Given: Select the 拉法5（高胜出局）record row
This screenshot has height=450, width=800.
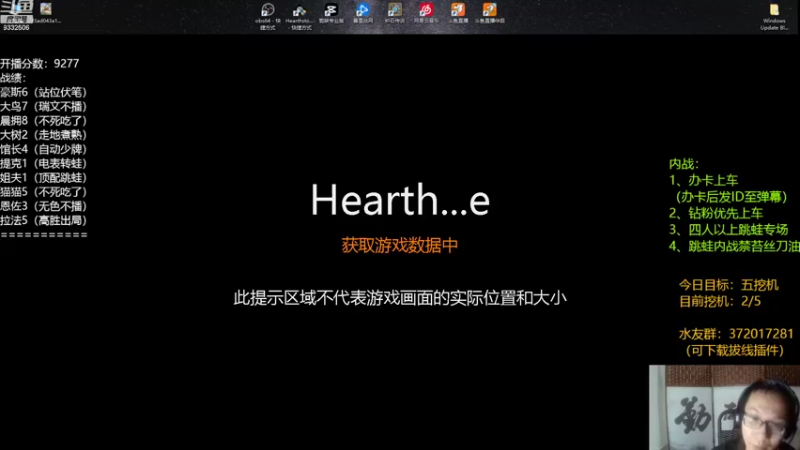Looking at the screenshot, I should [x=43, y=221].
